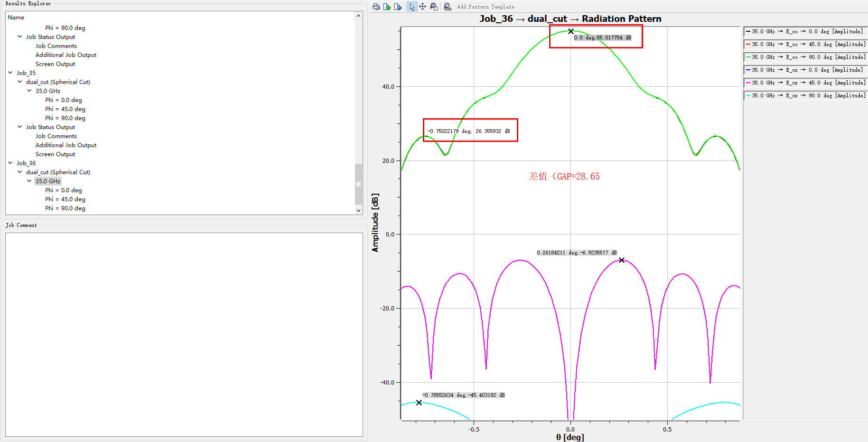This screenshot has height=442, width=868.
Task: Select the highlighted 35.0 GHz row in Job_36
Action: (x=48, y=181)
